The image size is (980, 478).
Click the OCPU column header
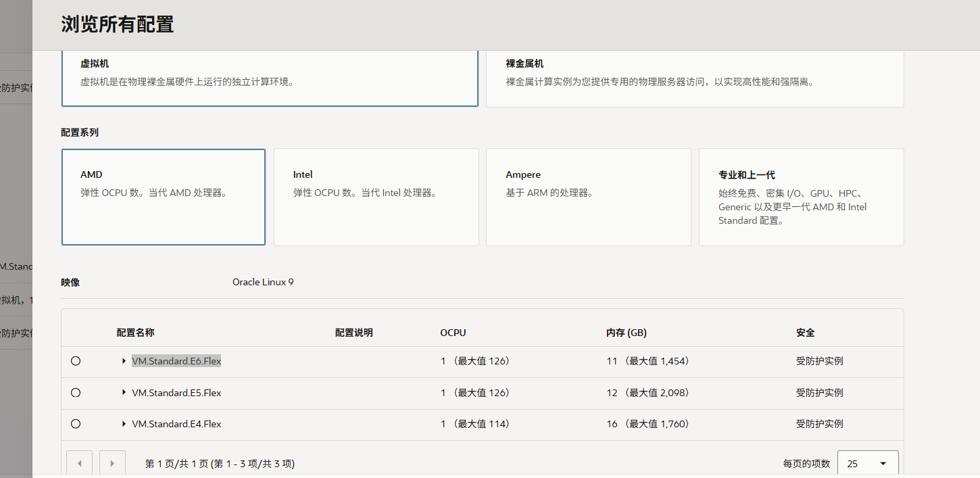coord(453,333)
